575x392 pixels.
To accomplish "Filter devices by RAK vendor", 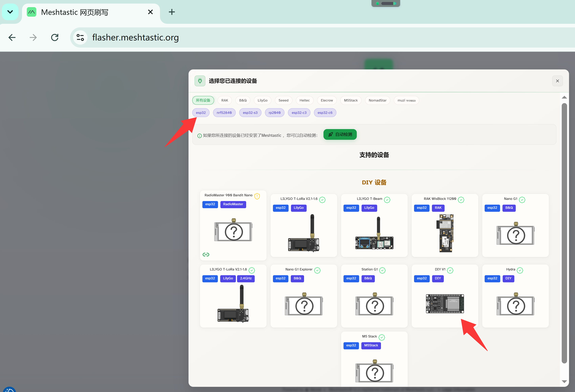I will (225, 100).
